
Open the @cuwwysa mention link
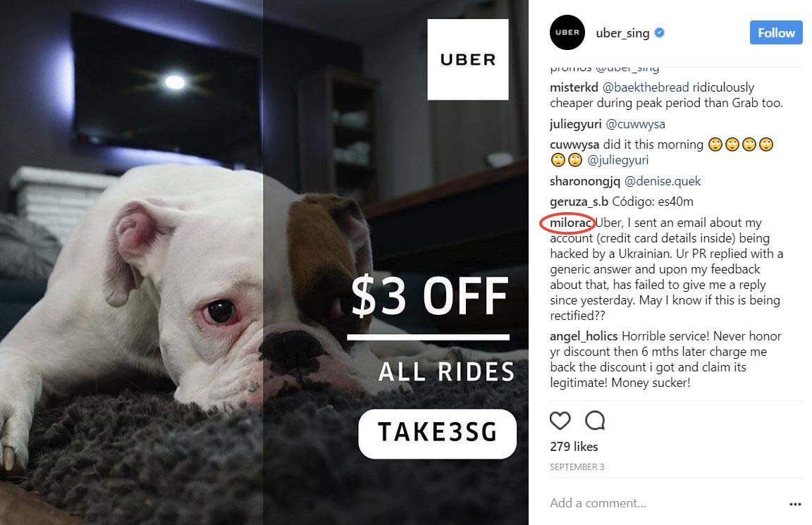tap(635, 124)
